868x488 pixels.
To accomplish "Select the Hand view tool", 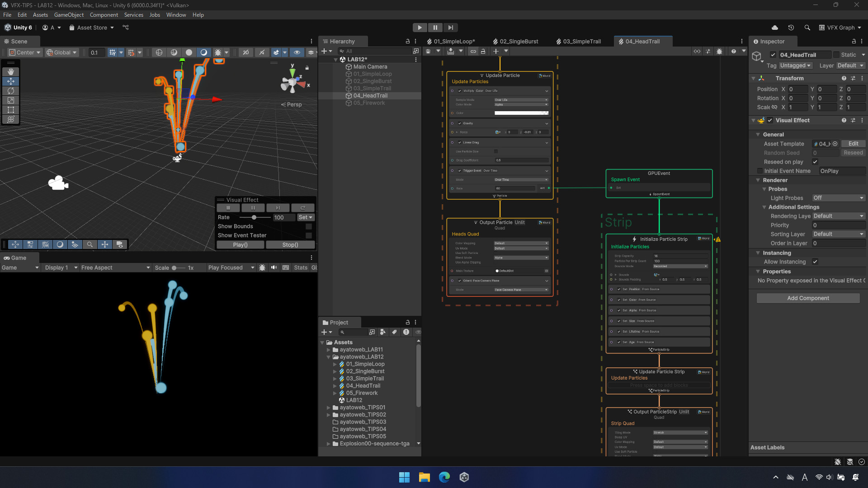I will pyautogui.click(x=11, y=72).
